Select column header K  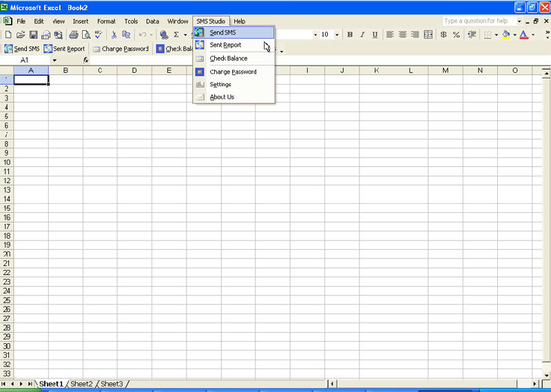(x=376, y=71)
